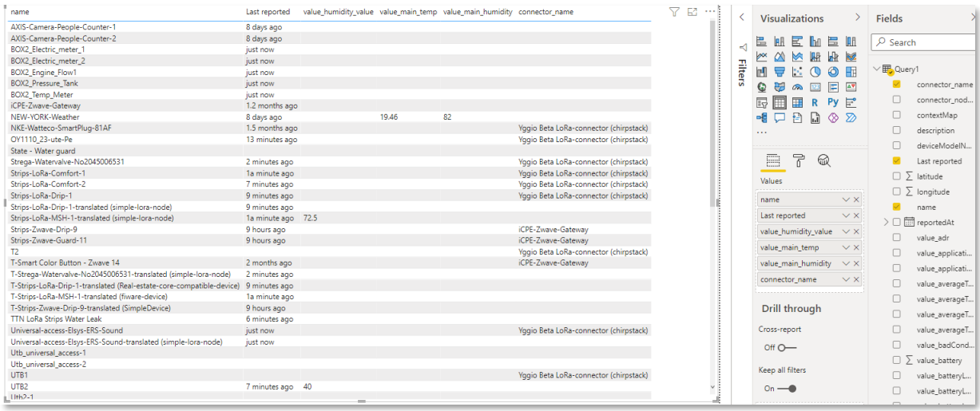
Task: Click the filter icon above the table
Action: [x=674, y=12]
